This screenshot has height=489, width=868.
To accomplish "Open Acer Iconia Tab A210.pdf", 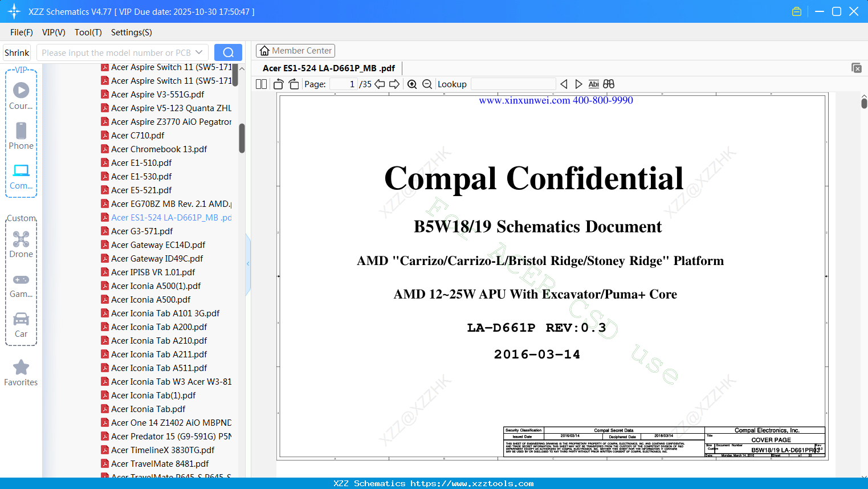I will 154,341.
